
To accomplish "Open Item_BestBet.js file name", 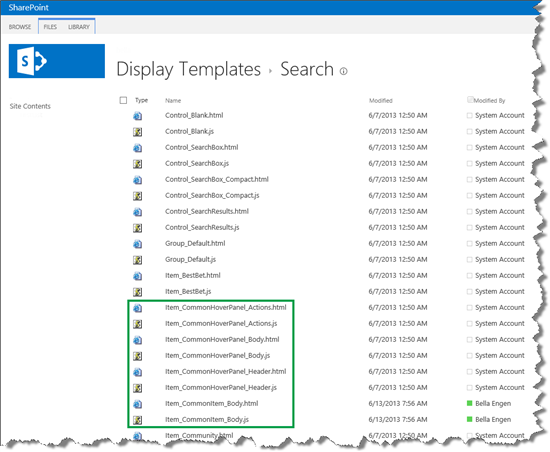I will click(x=188, y=291).
